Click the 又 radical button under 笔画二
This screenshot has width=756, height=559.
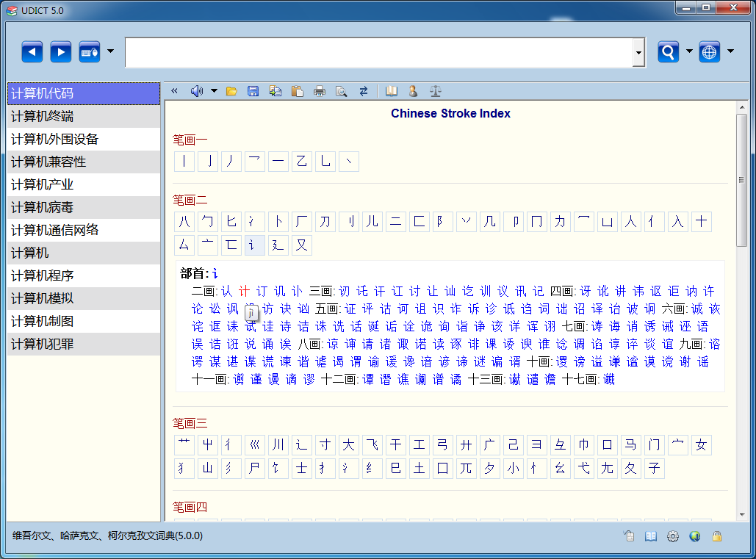click(x=302, y=245)
